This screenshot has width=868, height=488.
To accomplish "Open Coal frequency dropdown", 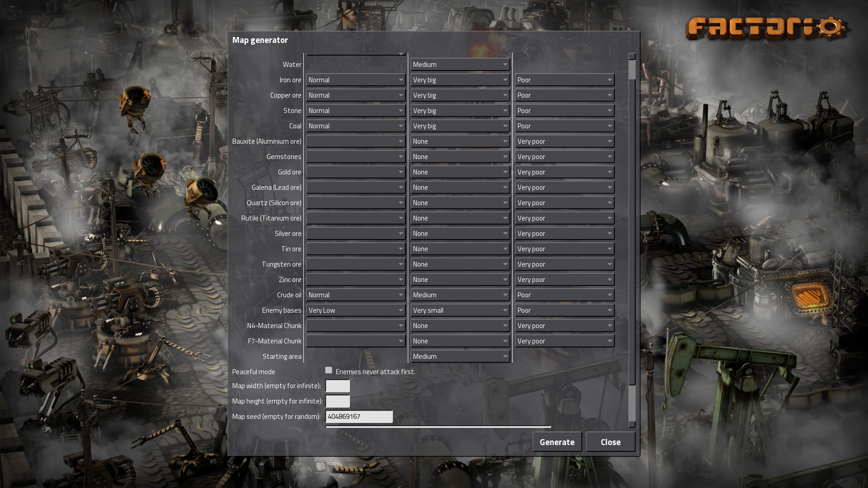I will [x=356, y=126].
